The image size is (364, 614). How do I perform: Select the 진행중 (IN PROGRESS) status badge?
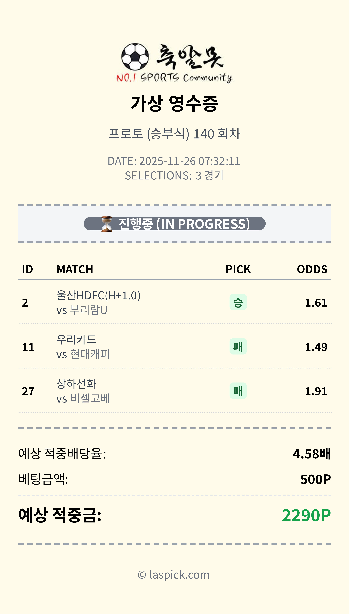175,224
